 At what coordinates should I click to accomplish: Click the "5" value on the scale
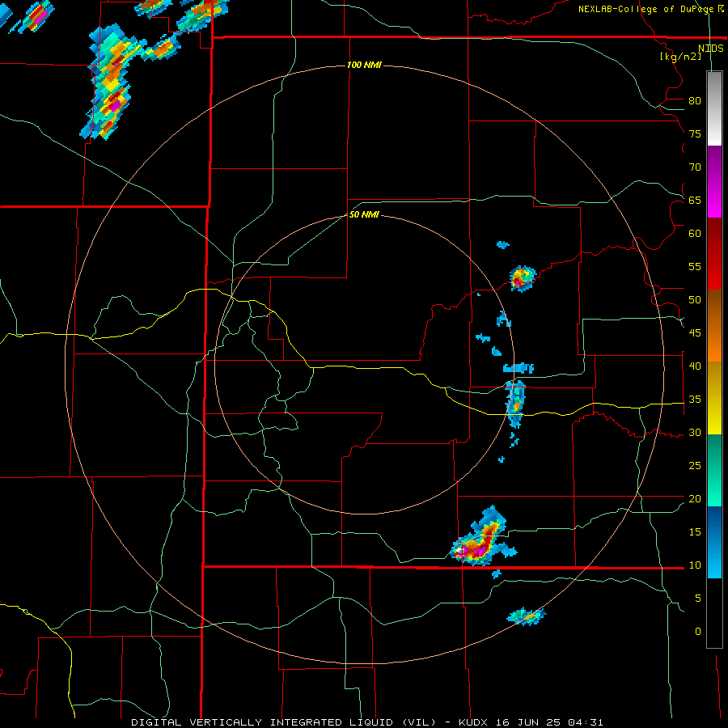coord(698,599)
